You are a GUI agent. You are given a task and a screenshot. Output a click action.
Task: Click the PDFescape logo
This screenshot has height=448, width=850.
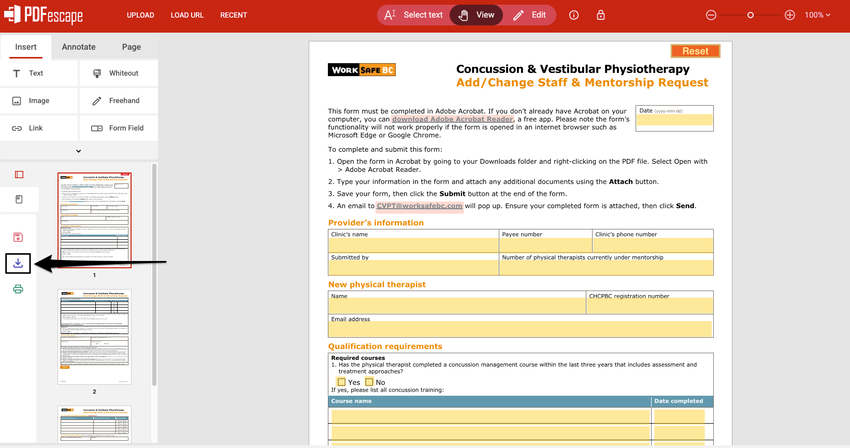click(x=43, y=15)
